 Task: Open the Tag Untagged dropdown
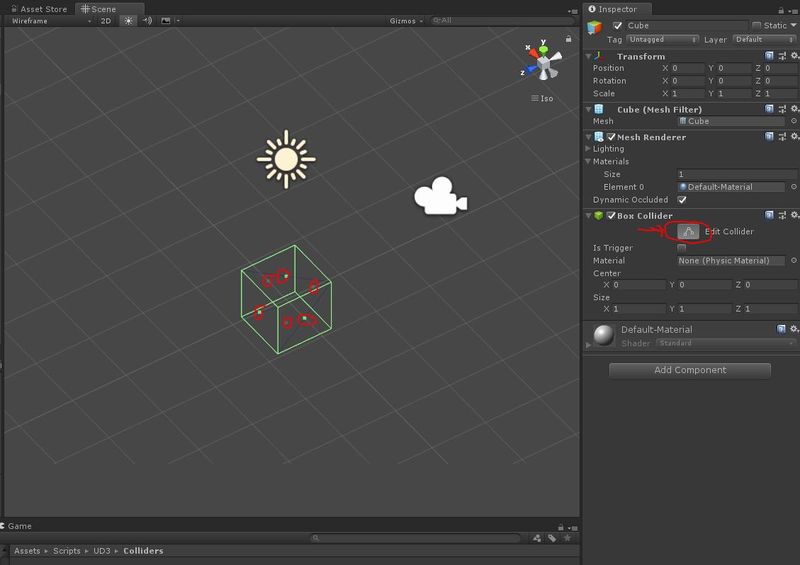pos(662,39)
